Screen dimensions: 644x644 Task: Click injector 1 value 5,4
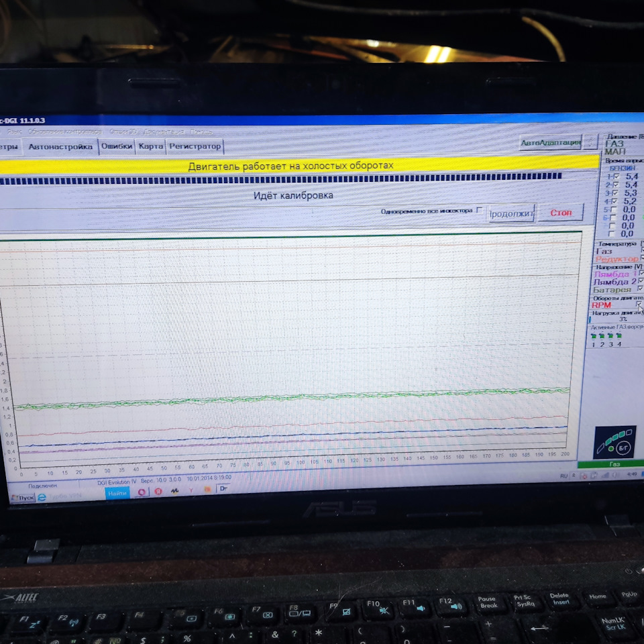tap(631, 176)
